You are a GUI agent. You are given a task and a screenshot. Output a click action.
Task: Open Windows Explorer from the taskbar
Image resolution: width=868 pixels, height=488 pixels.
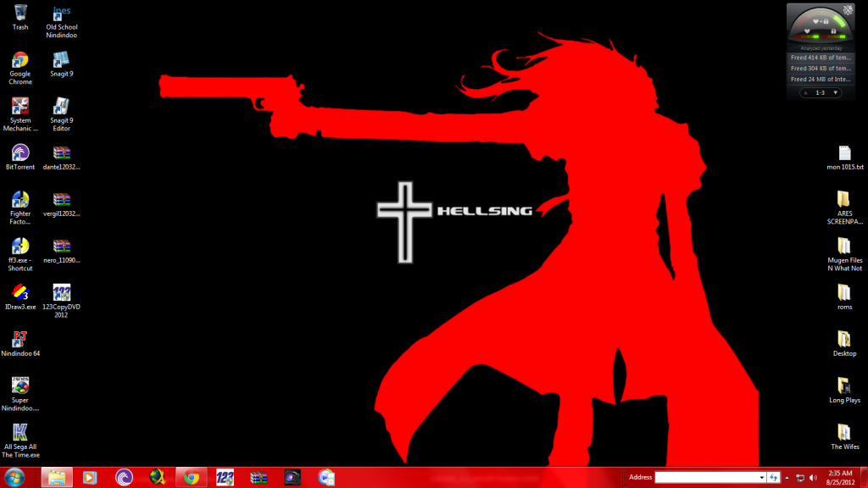pyautogui.click(x=57, y=477)
